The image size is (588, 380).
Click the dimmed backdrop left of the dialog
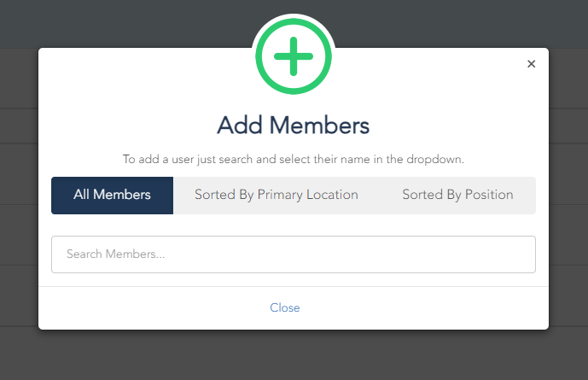tap(19, 225)
